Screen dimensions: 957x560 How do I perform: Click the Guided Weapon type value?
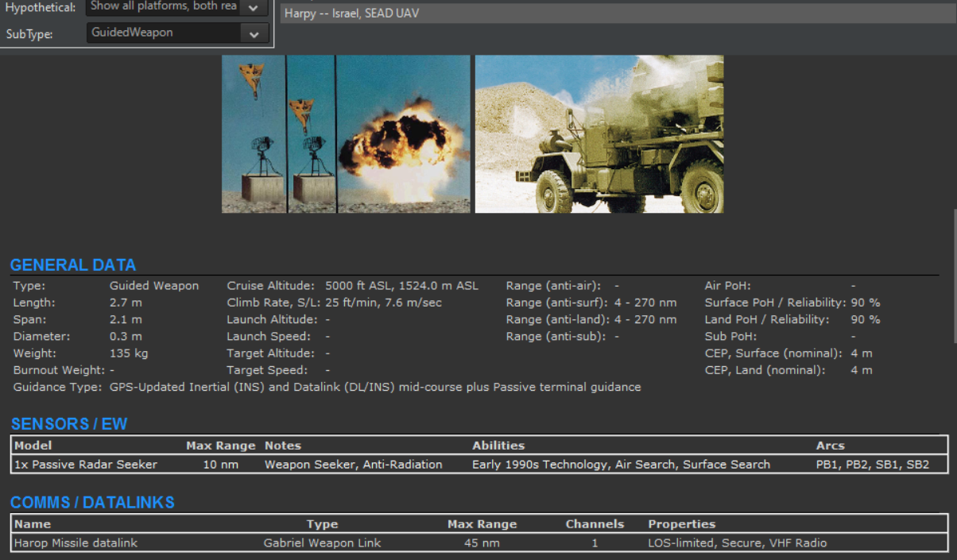154,286
